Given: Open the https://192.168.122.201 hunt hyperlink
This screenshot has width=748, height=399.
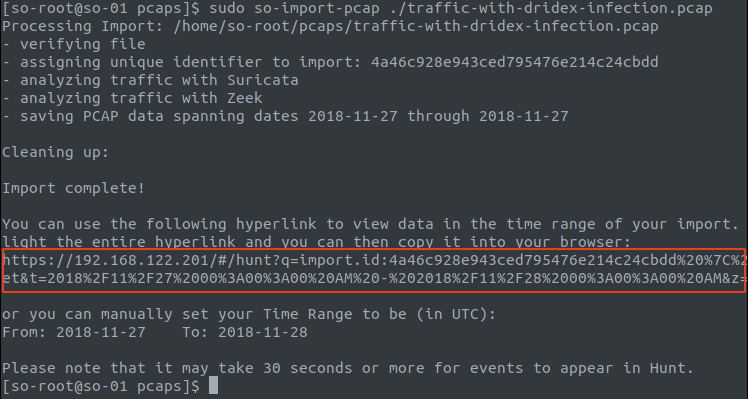Looking at the screenshot, I should pyautogui.click(x=374, y=261).
